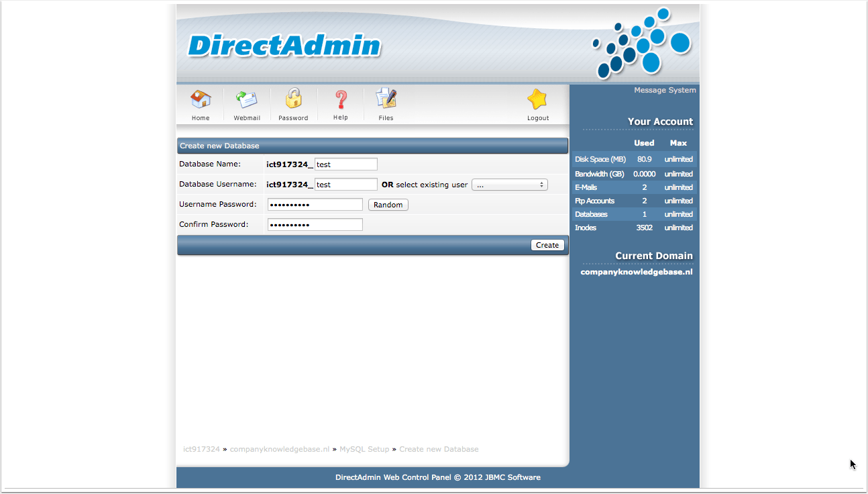Click the Logout toolbar label

coord(538,118)
